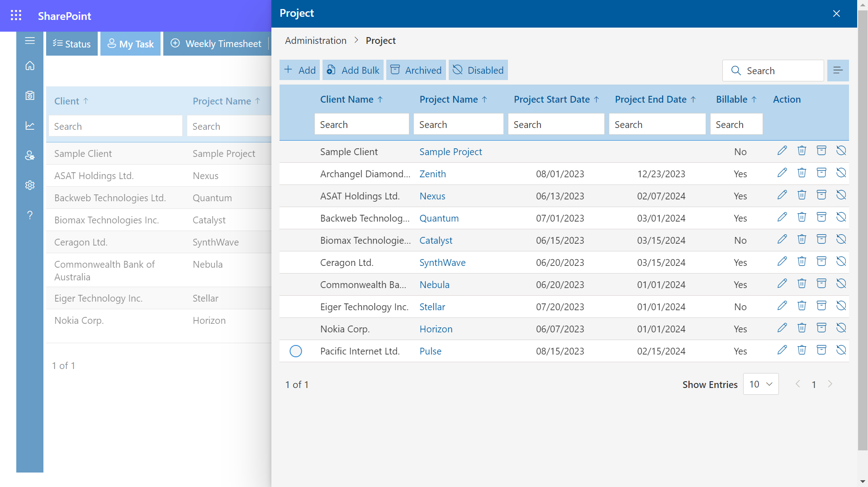Screen dimensions: 868x487
Task: Click the Add project button
Action: click(299, 70)
